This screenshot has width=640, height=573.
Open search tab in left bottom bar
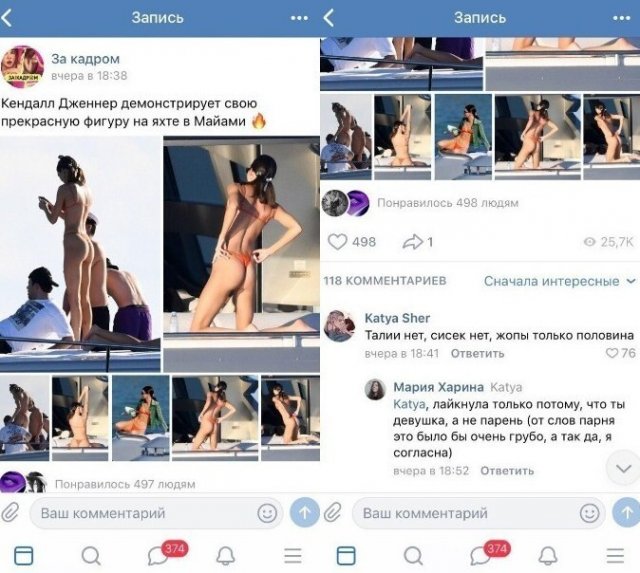(91, 555)
